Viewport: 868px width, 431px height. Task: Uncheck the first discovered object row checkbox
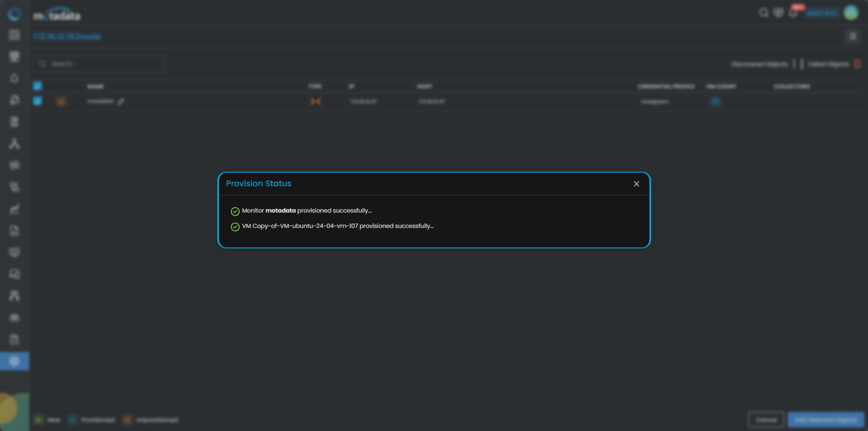(38, 101)
